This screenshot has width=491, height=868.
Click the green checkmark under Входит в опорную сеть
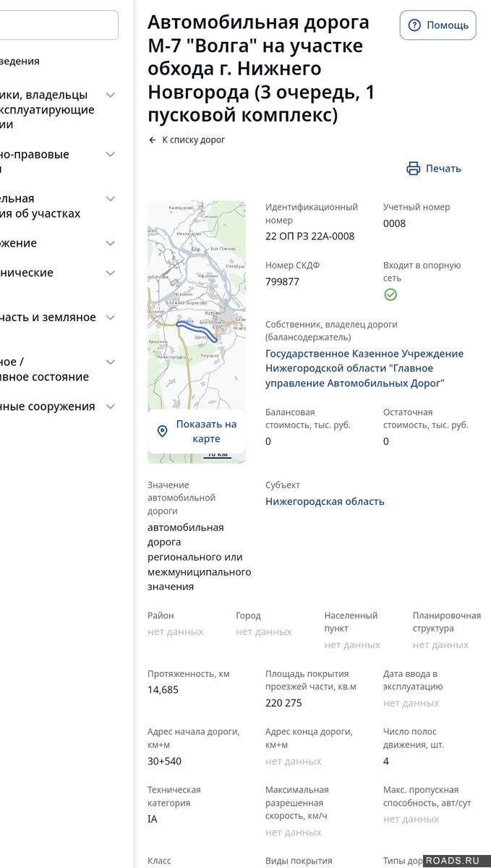[x=390, y=294]
